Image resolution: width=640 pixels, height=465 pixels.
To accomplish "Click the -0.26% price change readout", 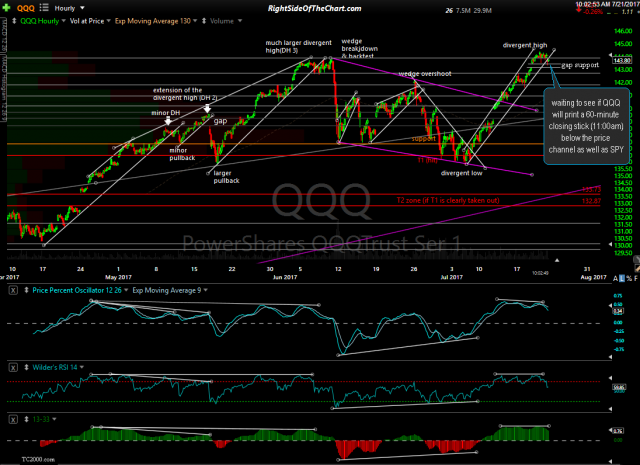I will tap(593, 12).
